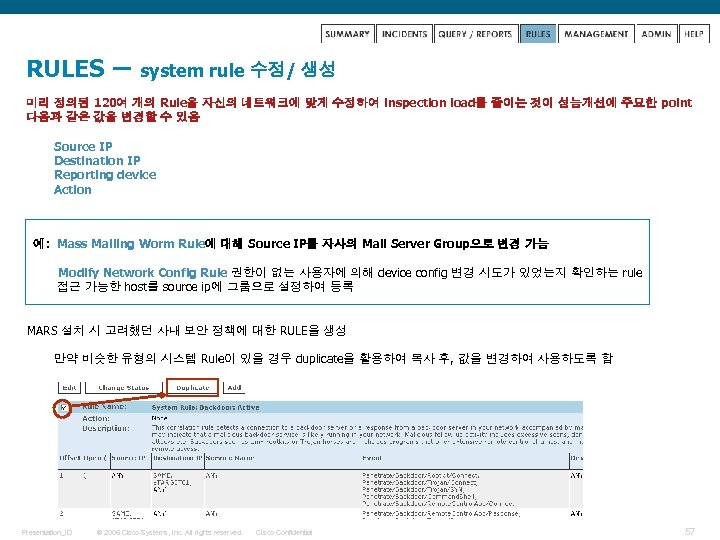Select the rule name "System Rule: Backdoors Active"

(205, 407)
